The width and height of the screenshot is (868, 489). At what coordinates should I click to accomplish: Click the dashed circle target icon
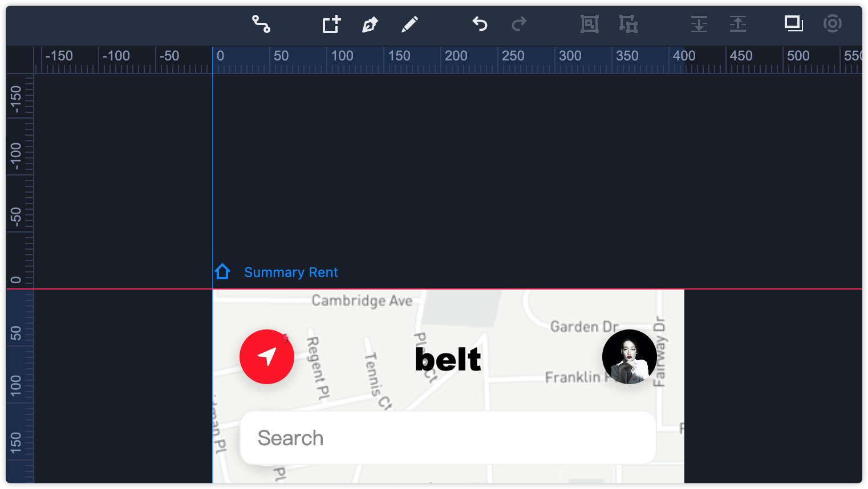pos(832,23)
